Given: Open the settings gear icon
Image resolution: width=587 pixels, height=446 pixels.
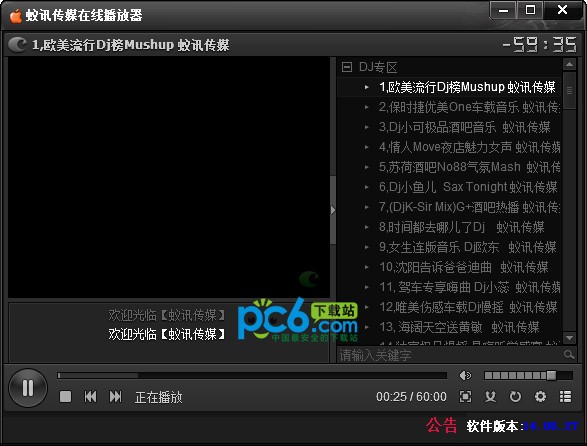Looking at the screenshot, I should 540,397.
